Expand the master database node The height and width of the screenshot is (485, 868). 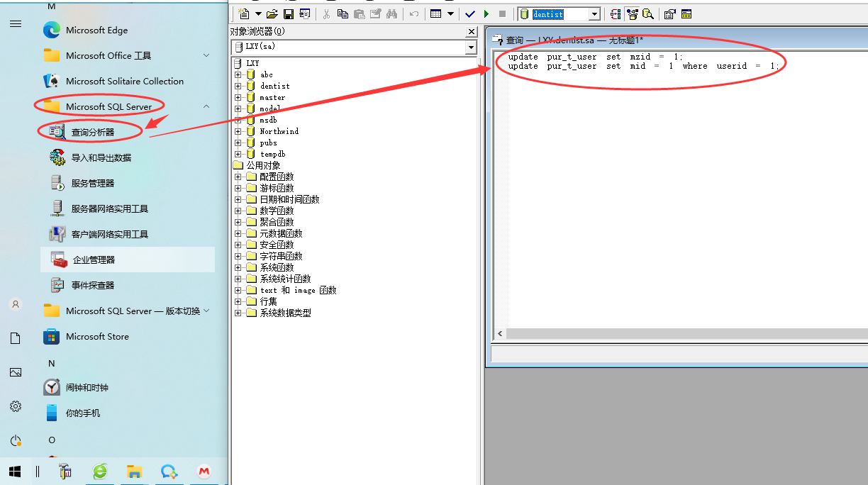coord(238,97)
